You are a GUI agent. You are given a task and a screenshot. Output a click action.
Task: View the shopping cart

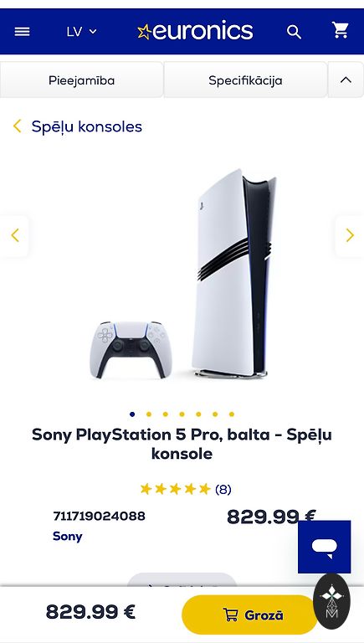pos(341,30)
